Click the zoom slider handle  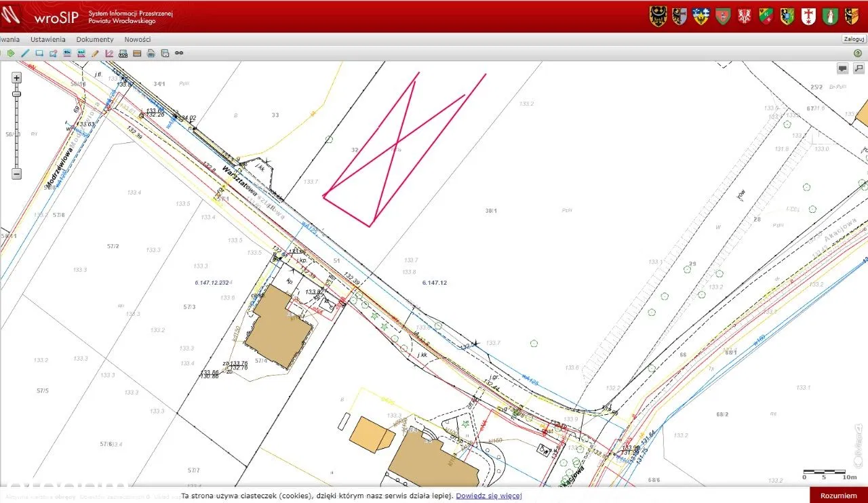pyautogui.click(x=16, y=94)
